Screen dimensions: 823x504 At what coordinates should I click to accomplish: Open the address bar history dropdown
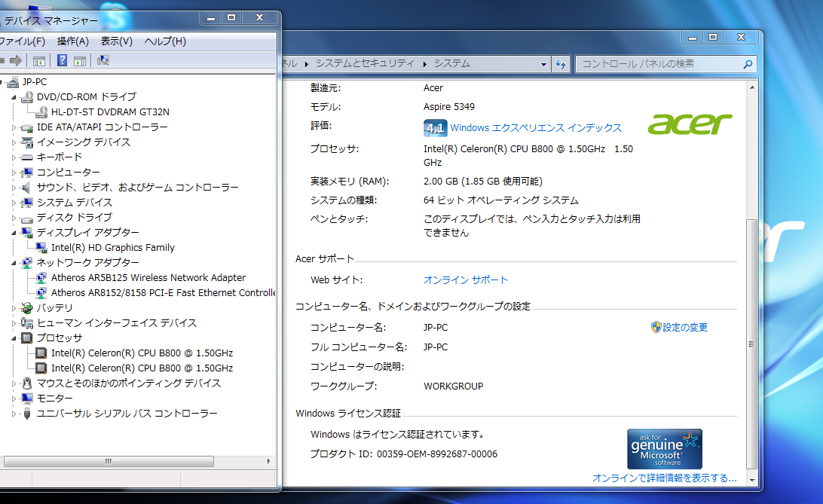pos(544,65)
